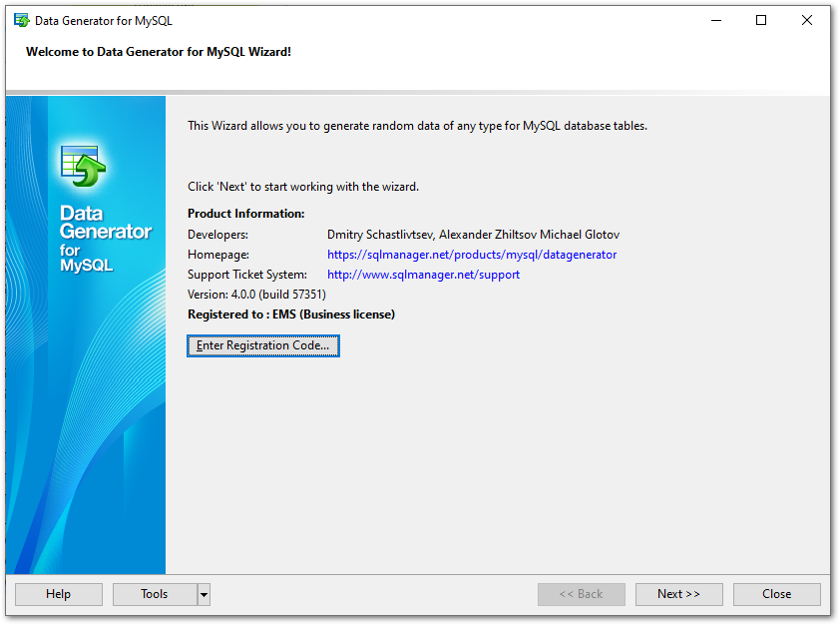Click the 'Welcome to Data Generator for MySQL Wizard!' heading
840x625 pixels.
point(159,52)
